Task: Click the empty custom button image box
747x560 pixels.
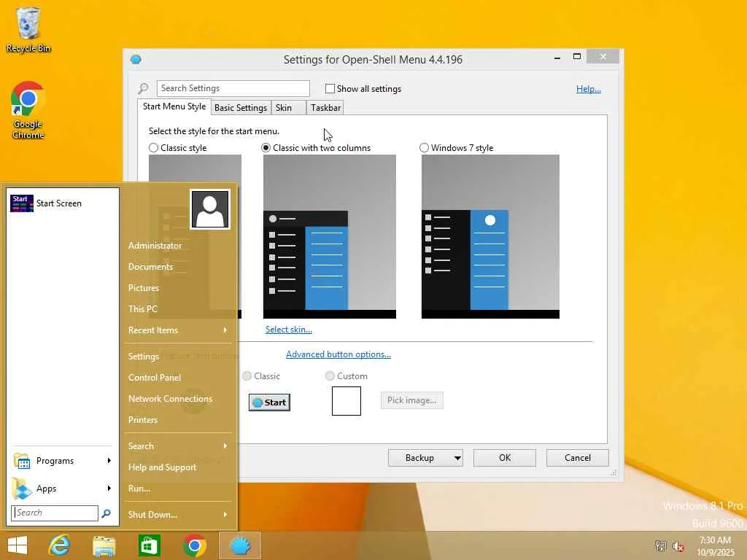Action: 347,401
